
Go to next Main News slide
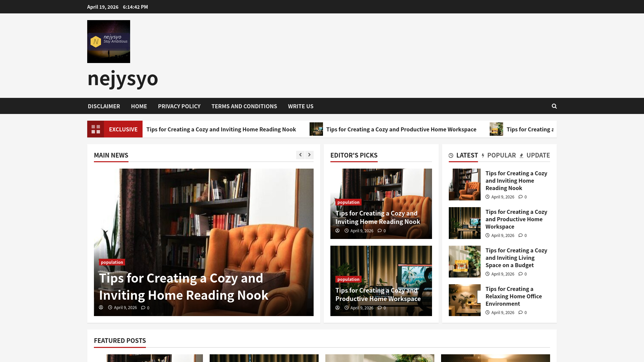coord(309,155)
